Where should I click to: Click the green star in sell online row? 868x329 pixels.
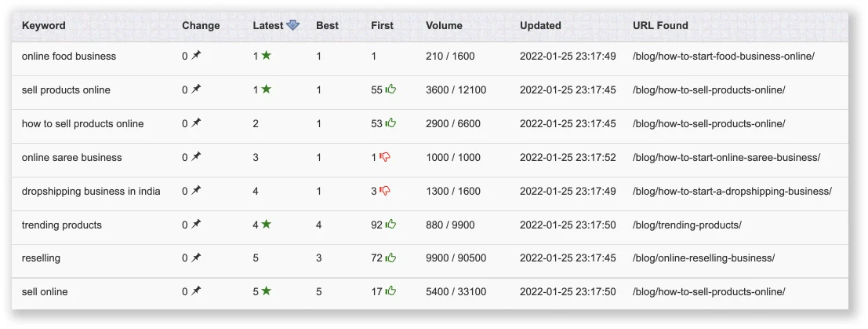pyautogui.click(x=267, y=291)
